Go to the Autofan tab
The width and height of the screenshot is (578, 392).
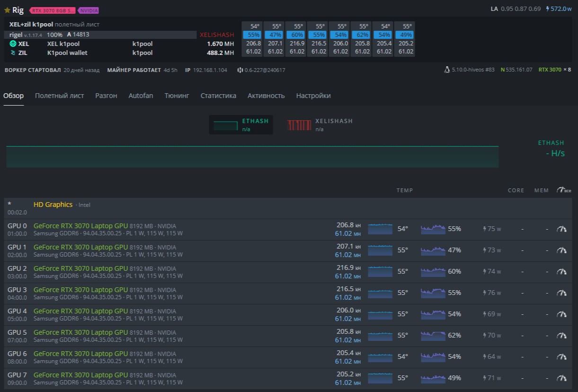coord(141,96)
